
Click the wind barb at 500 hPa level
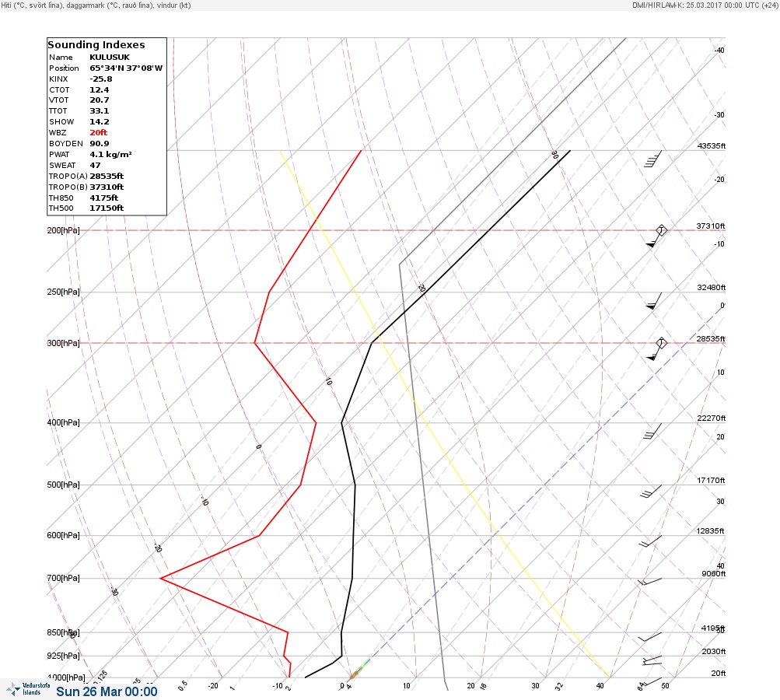click(x=651, y=492)
